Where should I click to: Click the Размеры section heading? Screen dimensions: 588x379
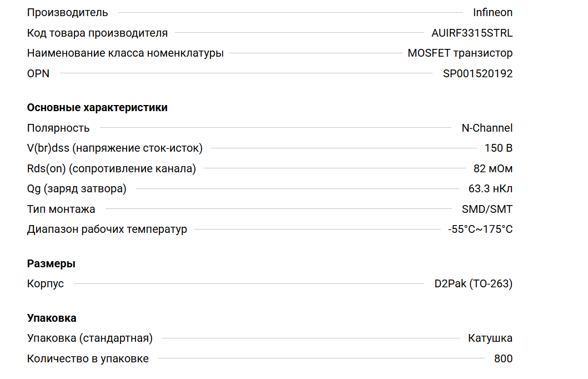coord(51,264)
